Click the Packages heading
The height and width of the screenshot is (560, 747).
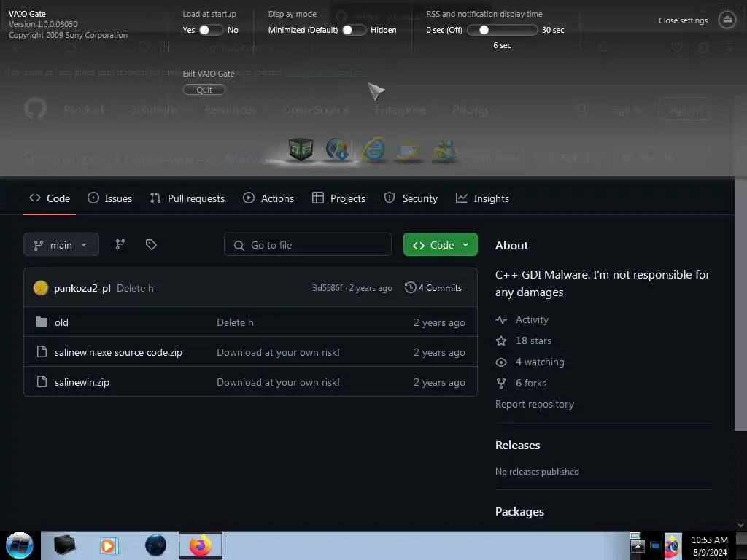tap(519, 511)
